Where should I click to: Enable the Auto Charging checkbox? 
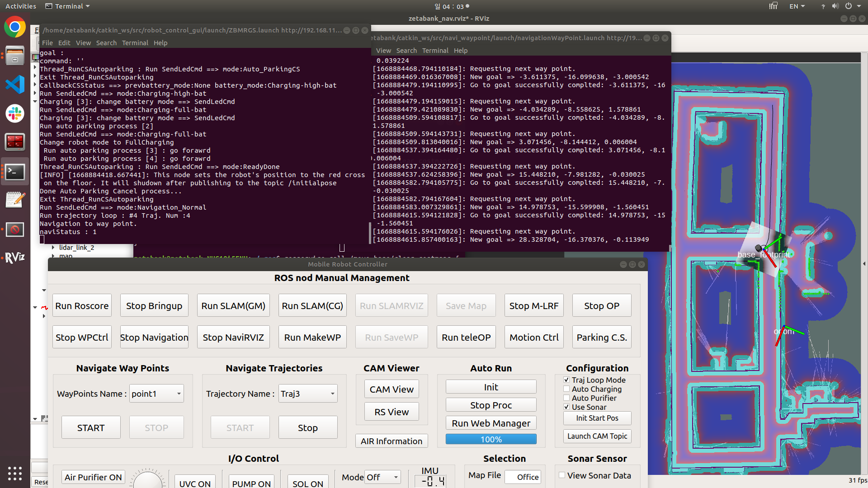tap(566, 389)
